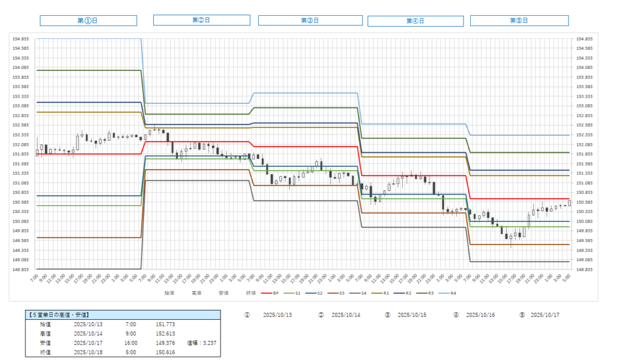This screenshot has width=622, height=364.
Task: Click the 値幅：3.237 range text
Action: 202,343
